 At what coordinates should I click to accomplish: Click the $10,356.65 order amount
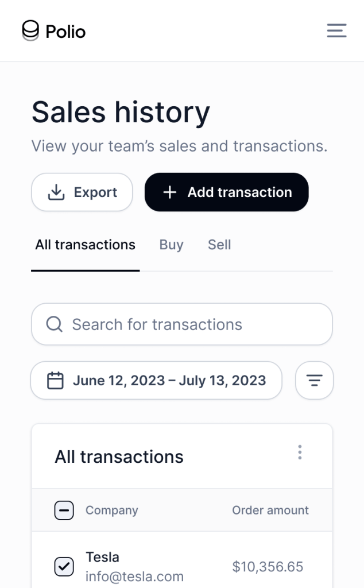click(x=268, y=567)
